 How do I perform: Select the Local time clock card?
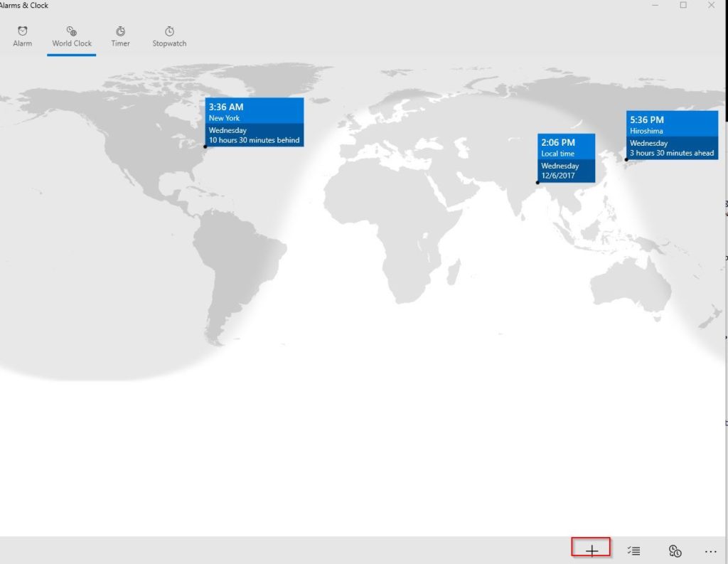(x=566, y=158)
